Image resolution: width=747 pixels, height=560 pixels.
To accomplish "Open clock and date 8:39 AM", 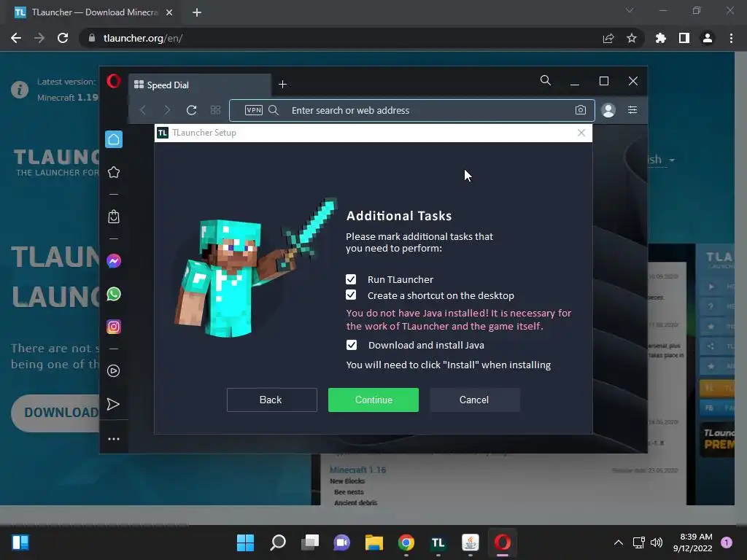I will 693,542.
